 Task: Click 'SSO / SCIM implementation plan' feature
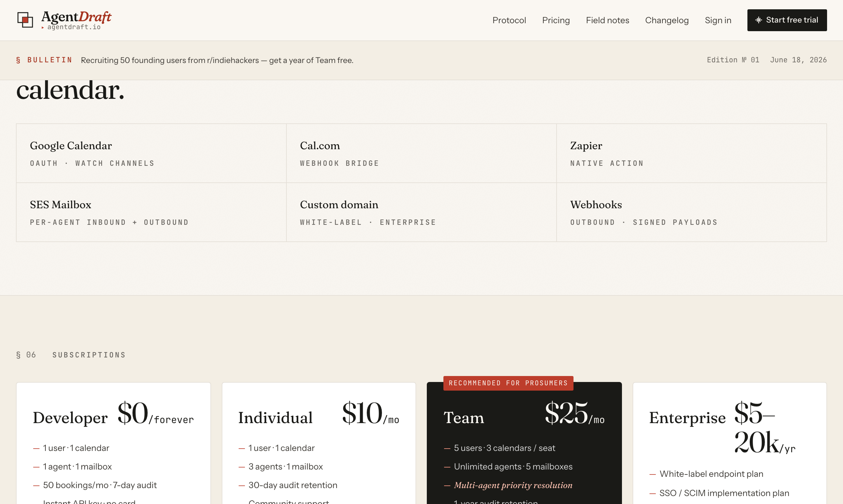click(x=724, y=493)
